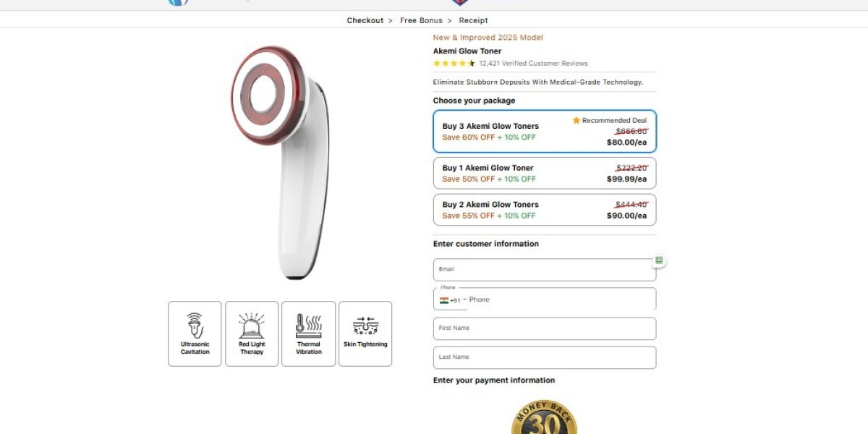Open the 12,421 Verified Customer Reviews link

[533, 64]
